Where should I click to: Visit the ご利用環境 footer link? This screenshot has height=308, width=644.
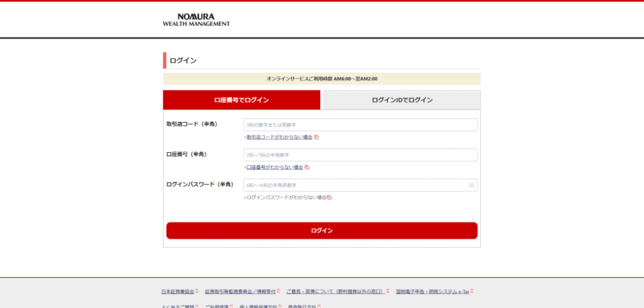coord(216,306)
